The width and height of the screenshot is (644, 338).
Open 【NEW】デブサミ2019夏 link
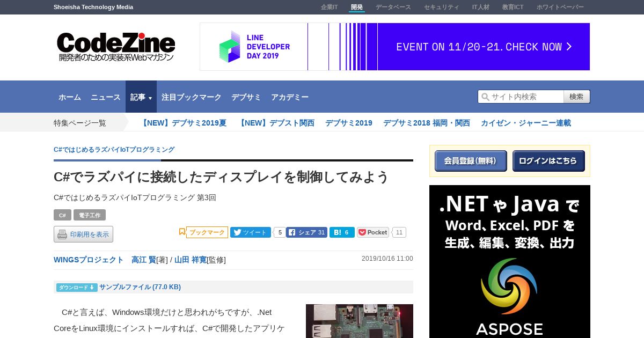pyautogui.click(x=183, y=123)
